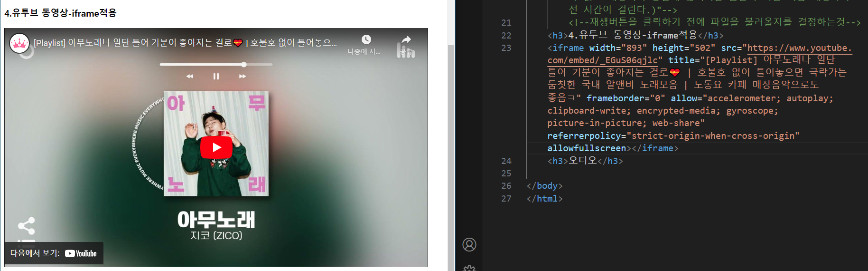Click the '다음에서 보기: YouTube' button
The height and width of the screenshot is (271, 868).
pos(54,253)
